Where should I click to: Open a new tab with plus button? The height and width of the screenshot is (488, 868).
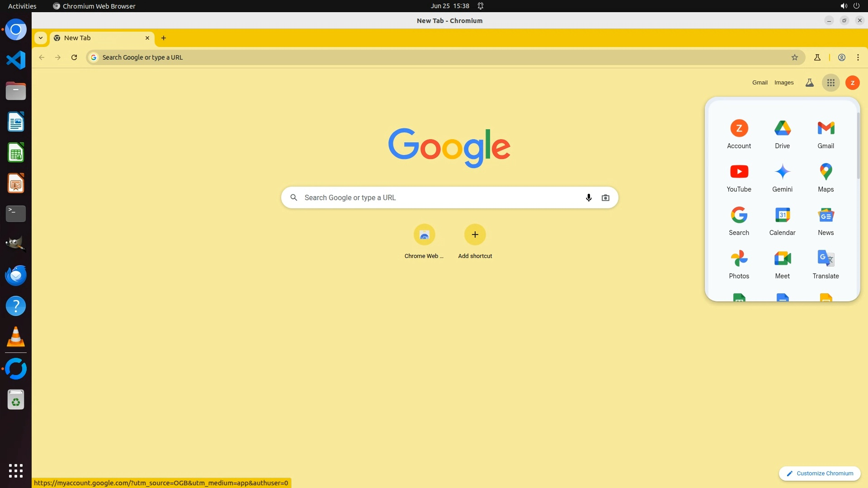pyautogui.click(x=164, y=38)
